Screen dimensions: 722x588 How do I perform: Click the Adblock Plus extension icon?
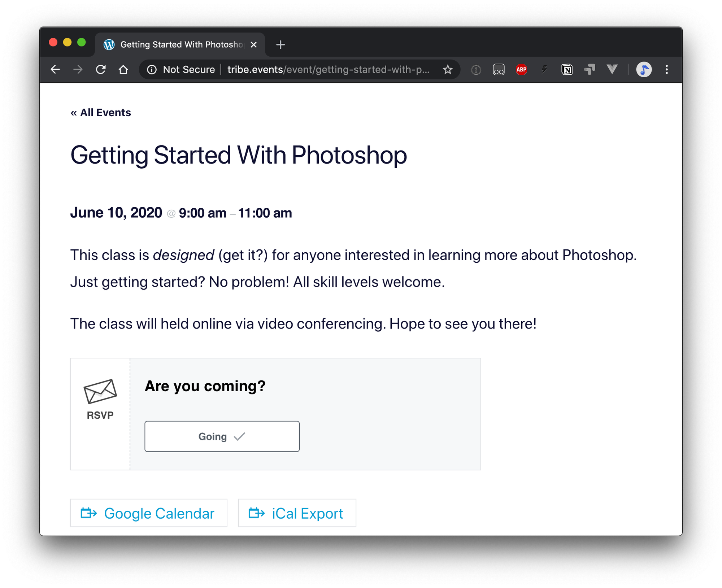click(521, 69)
